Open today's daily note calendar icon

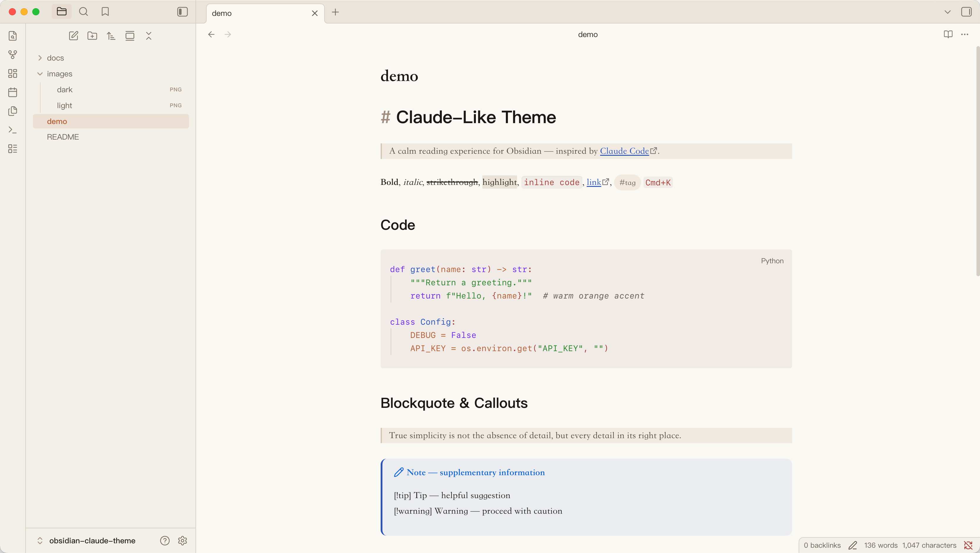[13, 93]
